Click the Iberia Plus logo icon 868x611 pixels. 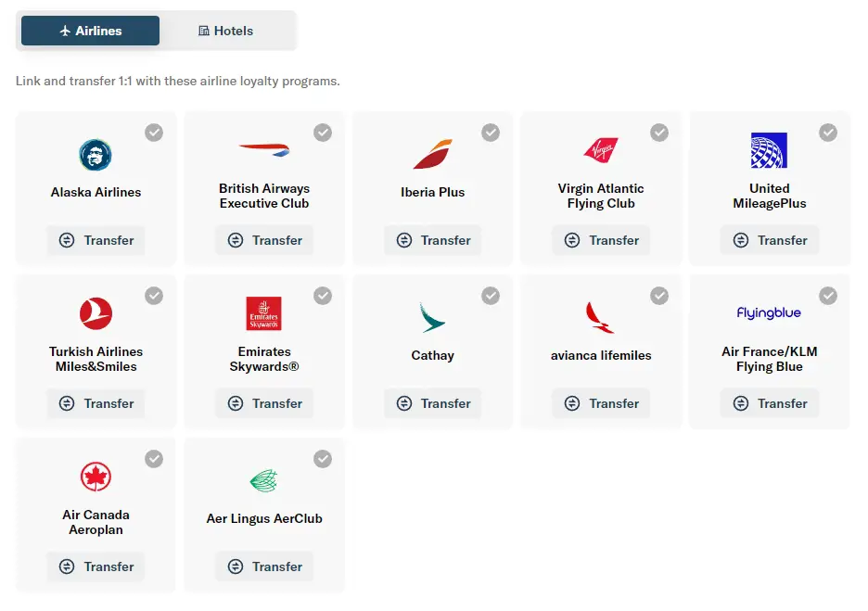[432, 155]
